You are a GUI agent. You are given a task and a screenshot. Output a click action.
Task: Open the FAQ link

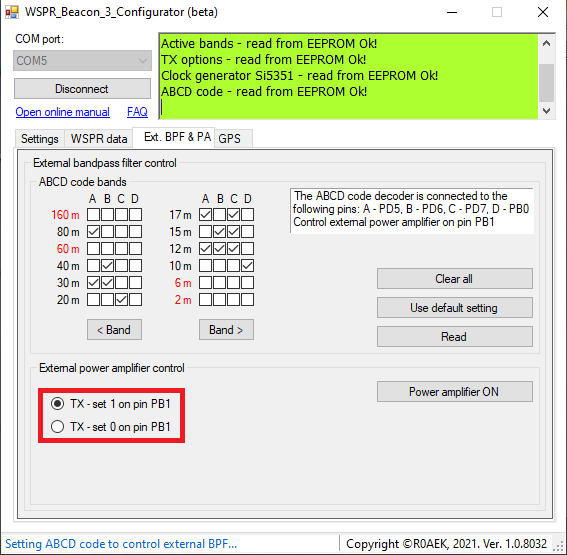pyautogui.click(x=137, y=112)
